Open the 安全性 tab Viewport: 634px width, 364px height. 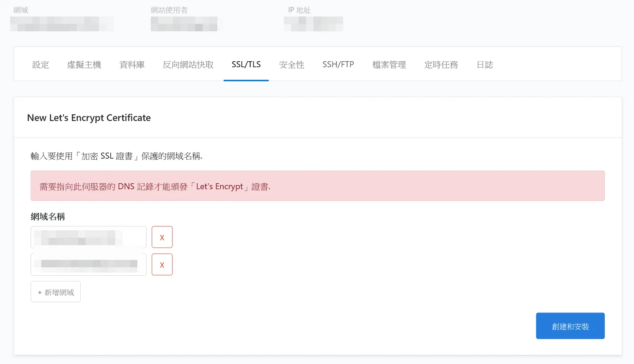point(292,65)
